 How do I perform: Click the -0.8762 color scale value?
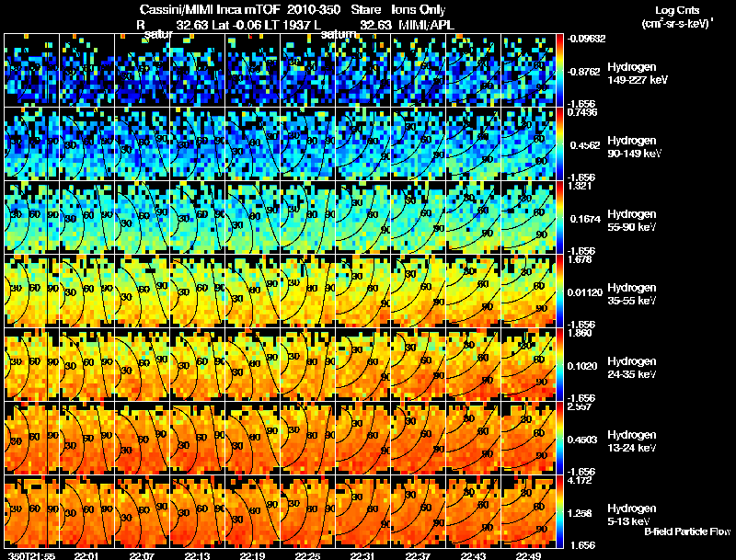[584, 72]
